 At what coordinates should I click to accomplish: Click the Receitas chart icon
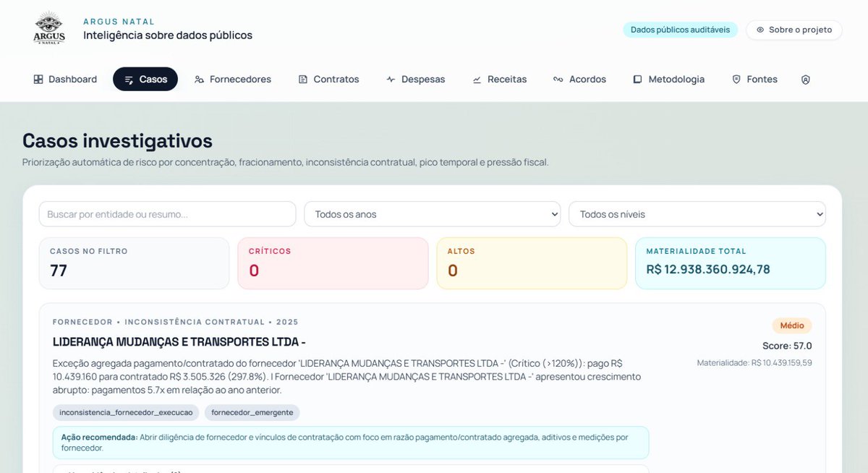click(x=477, y=80)
